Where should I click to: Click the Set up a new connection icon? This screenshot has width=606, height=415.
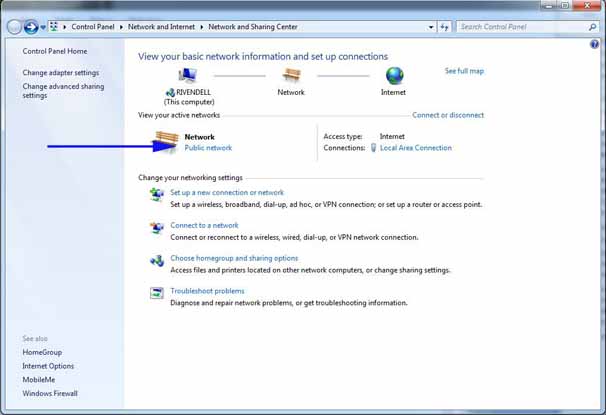(x=157, y=194)
